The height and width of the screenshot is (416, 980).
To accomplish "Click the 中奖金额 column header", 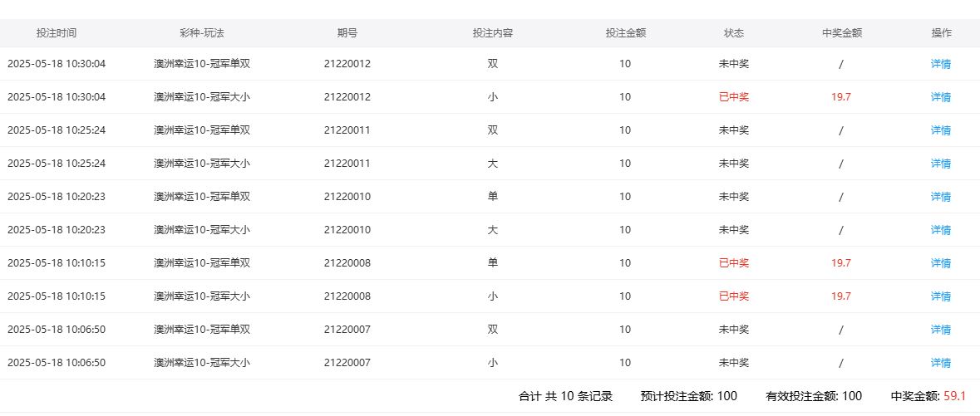I will point(841,34).
